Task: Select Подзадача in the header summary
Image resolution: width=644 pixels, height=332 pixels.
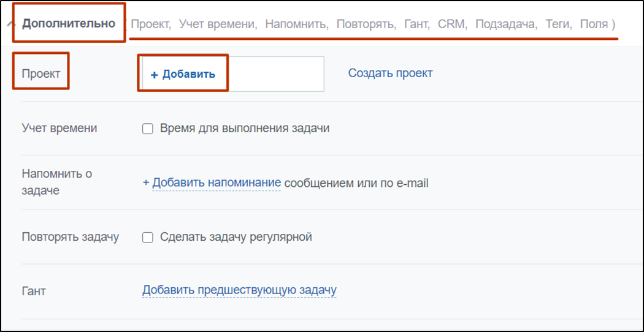Action: [x=506, y=25]
